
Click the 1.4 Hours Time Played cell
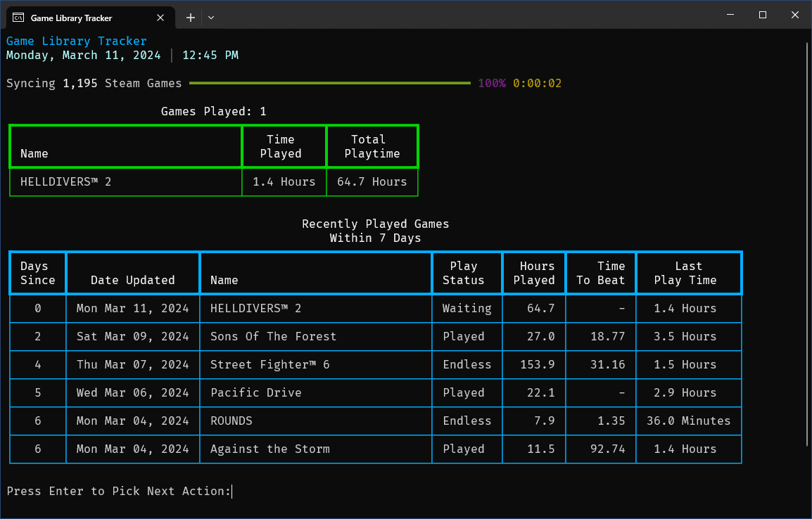pos(284,181)
